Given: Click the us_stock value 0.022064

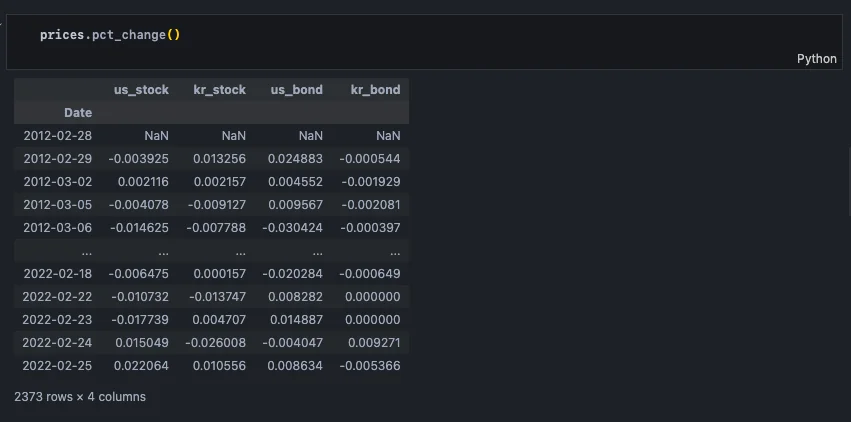Looking at the screenshot, I should pyautogui.click(x=142, y=366).
